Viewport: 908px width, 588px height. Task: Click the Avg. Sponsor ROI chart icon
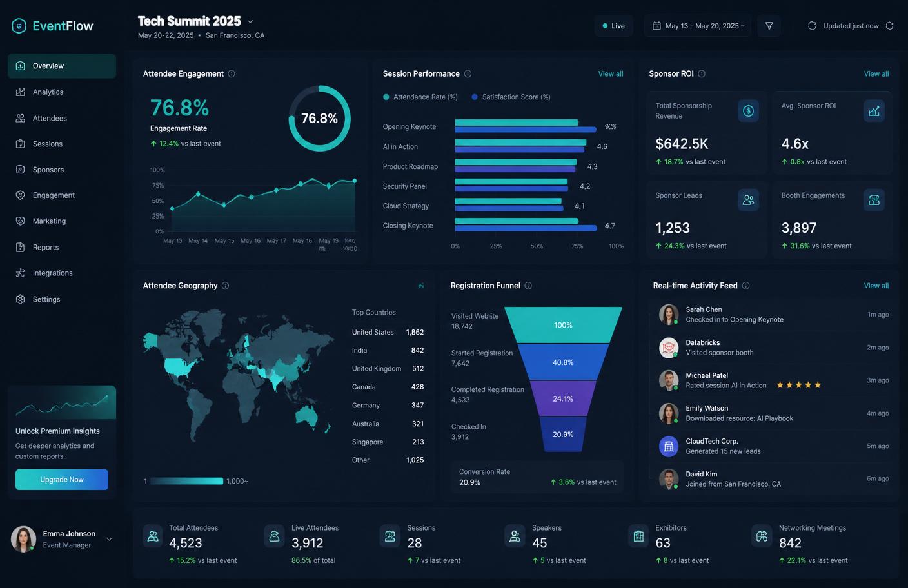[x=874, y=111]
